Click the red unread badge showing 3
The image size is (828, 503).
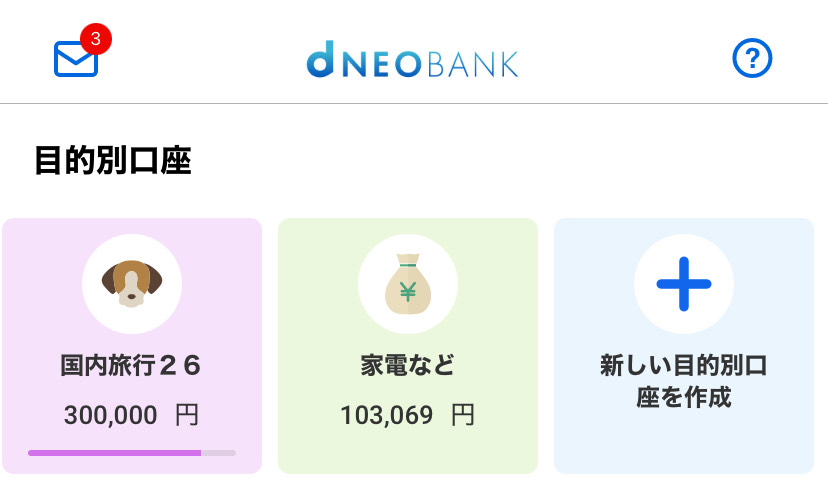coord(95,40)
